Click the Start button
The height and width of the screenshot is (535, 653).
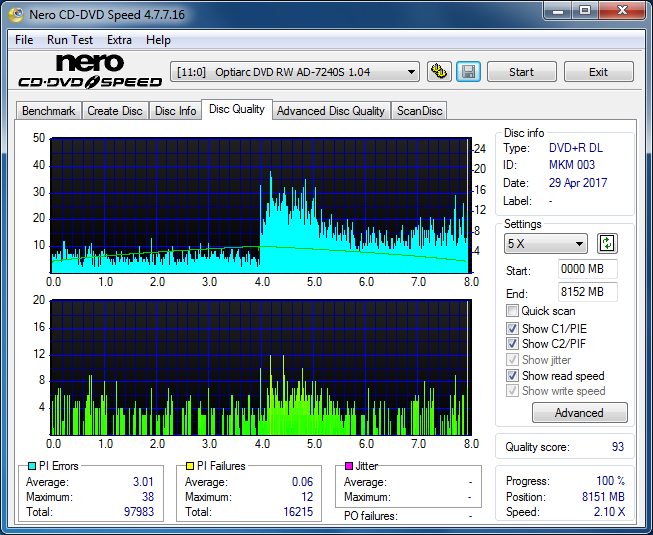point(521,72)
